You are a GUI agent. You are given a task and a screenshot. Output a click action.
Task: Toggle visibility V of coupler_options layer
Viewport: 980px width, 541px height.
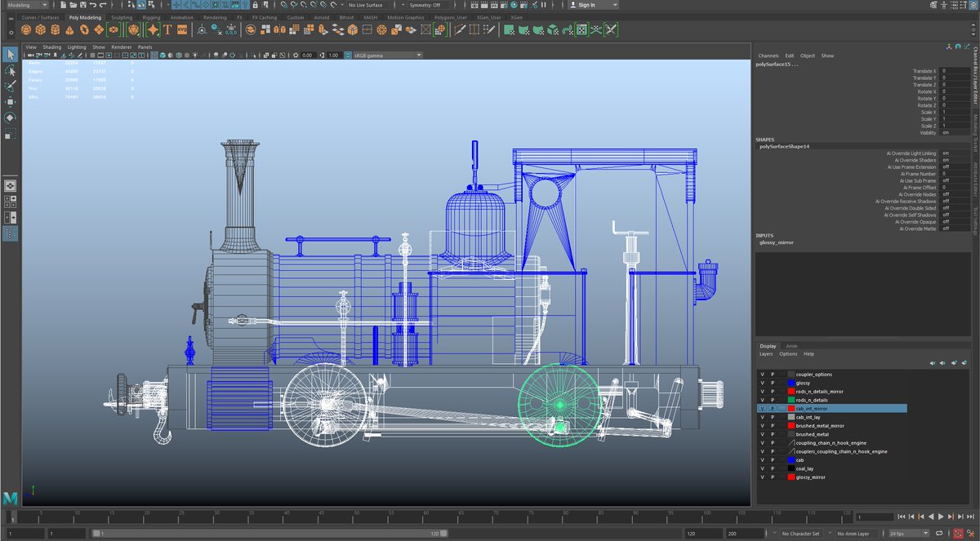point(763,375)
